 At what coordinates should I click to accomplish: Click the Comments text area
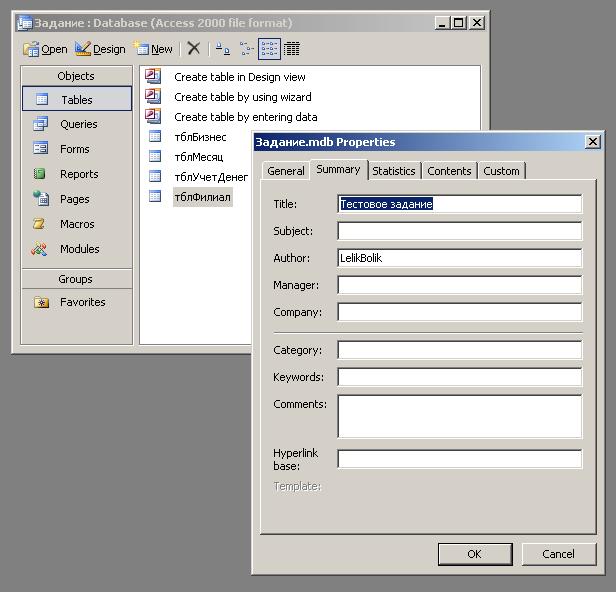[459, 417]
